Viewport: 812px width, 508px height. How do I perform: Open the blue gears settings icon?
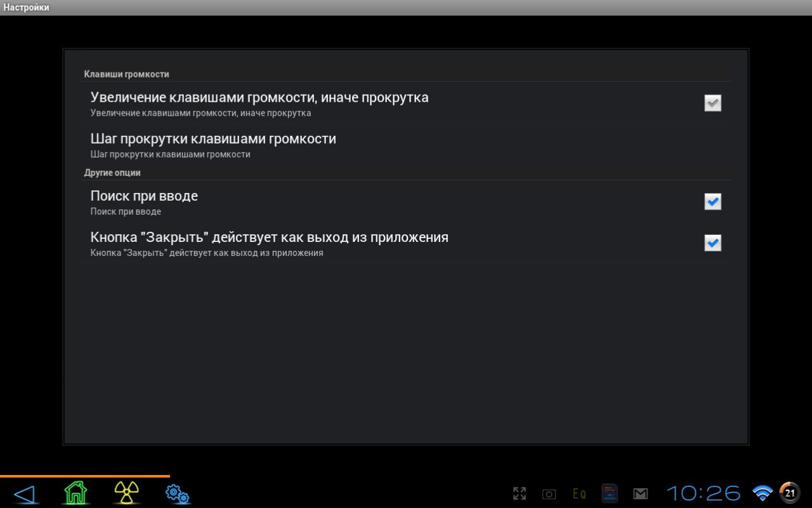coord(178,493)
